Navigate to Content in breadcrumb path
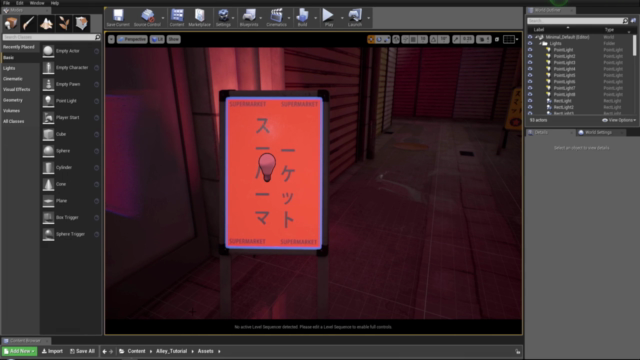 click(x=136, y=351)
